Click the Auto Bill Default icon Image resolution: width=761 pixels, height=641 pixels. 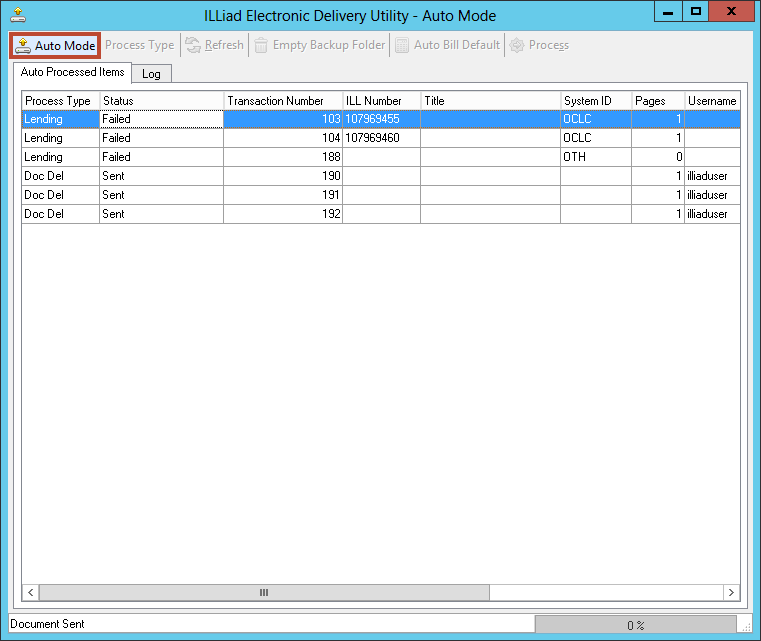click(x=402, y=45)
